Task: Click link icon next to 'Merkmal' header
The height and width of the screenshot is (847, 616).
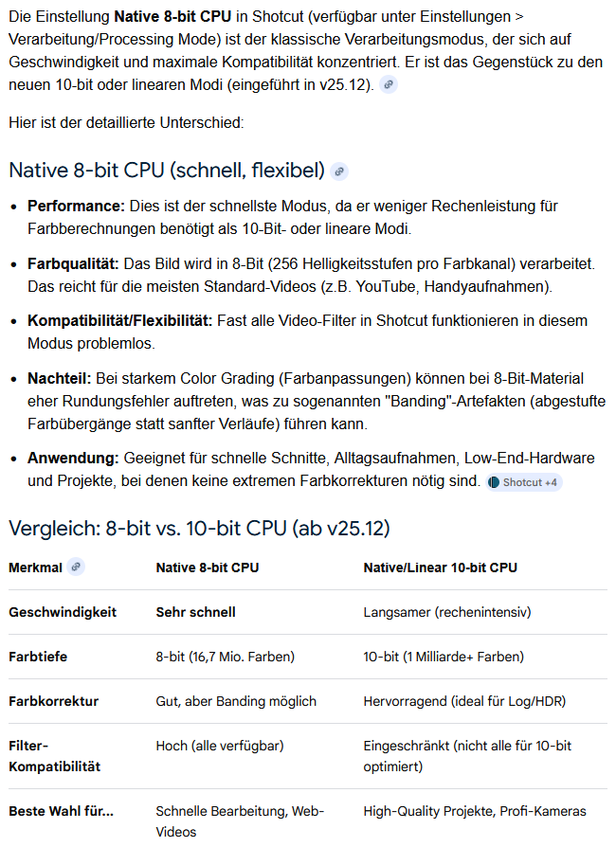Action: [77, 567]
